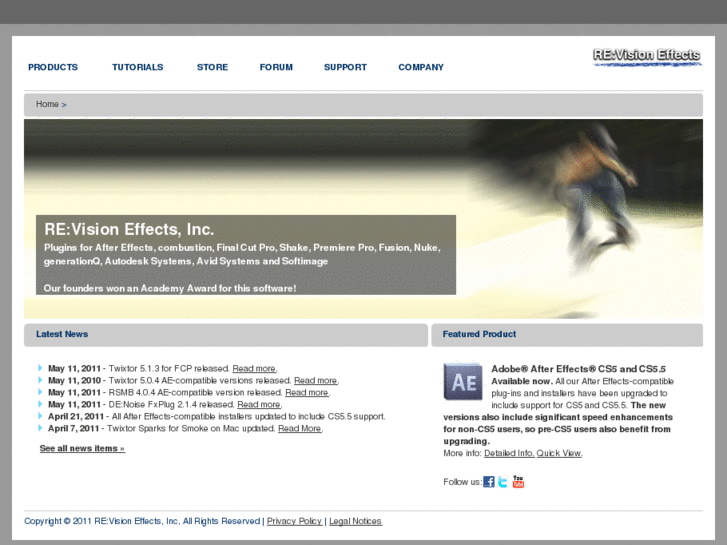The width and height of the screenshot is (727, 545).
Task: Open the COMPANY menu
Action: pos(421,67)
